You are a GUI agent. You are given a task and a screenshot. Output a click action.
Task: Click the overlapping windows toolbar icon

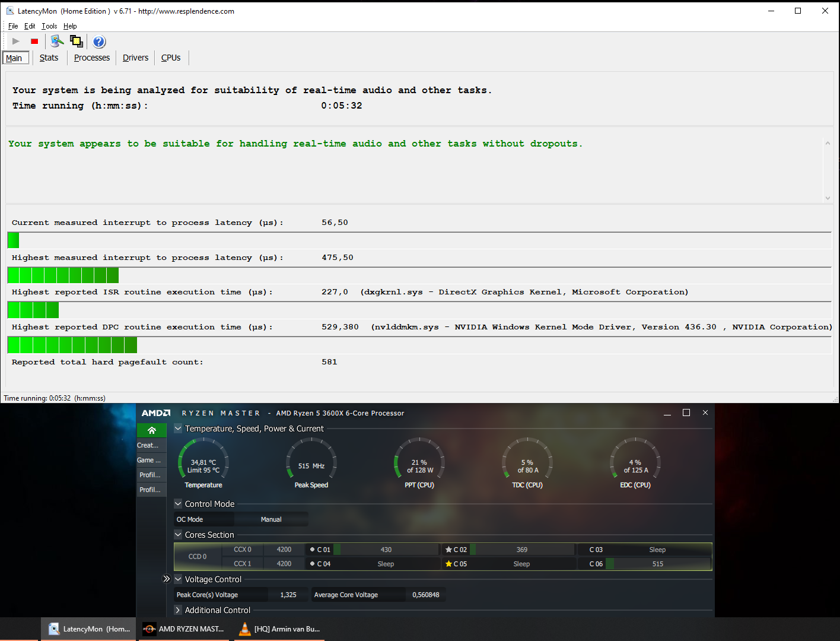(77, 41)
